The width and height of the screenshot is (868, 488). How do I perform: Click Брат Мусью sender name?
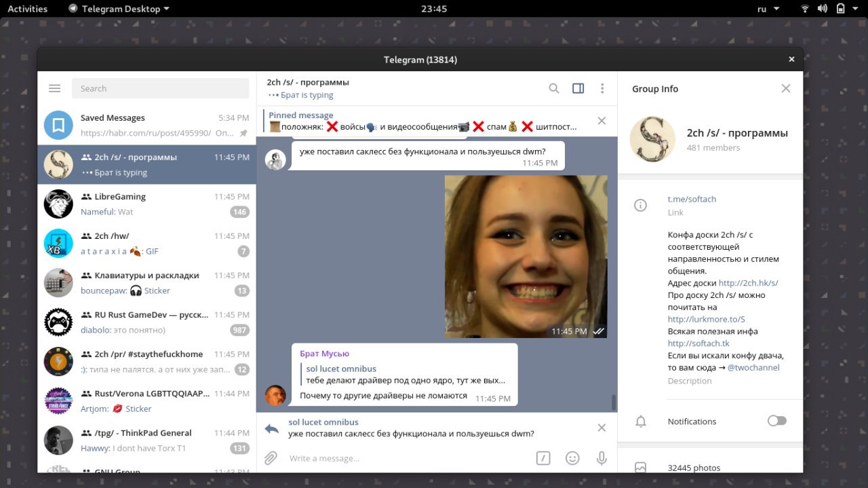click(x=324, y=354)
